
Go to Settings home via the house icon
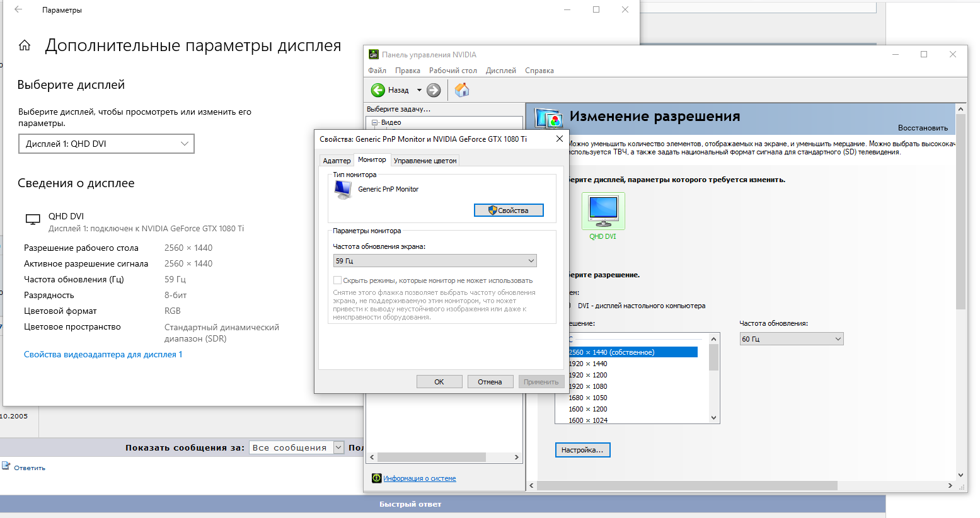pyautogui.click(x=25, y=45)
